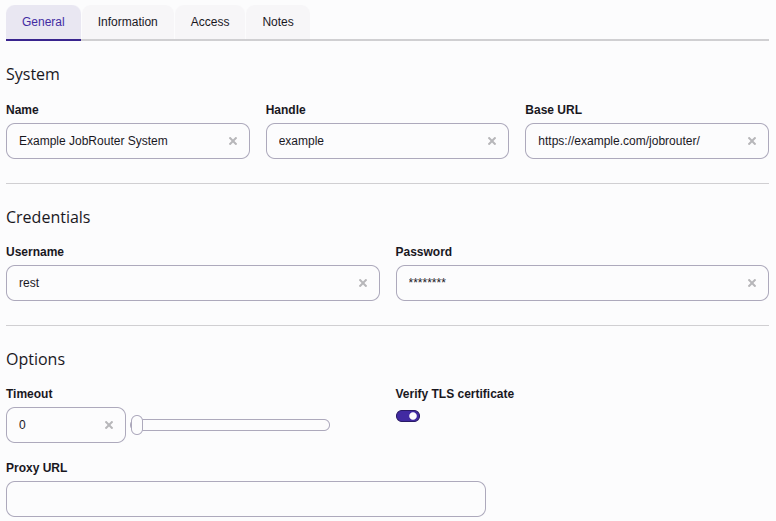
Task: Clear the Username field with X icon
Action: click(363, 283)
